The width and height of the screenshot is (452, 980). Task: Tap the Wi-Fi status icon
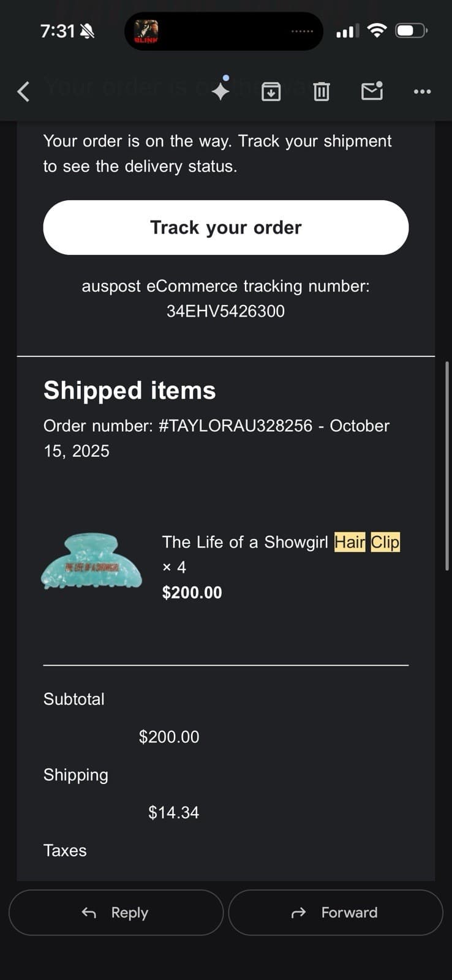click(377, 31)
